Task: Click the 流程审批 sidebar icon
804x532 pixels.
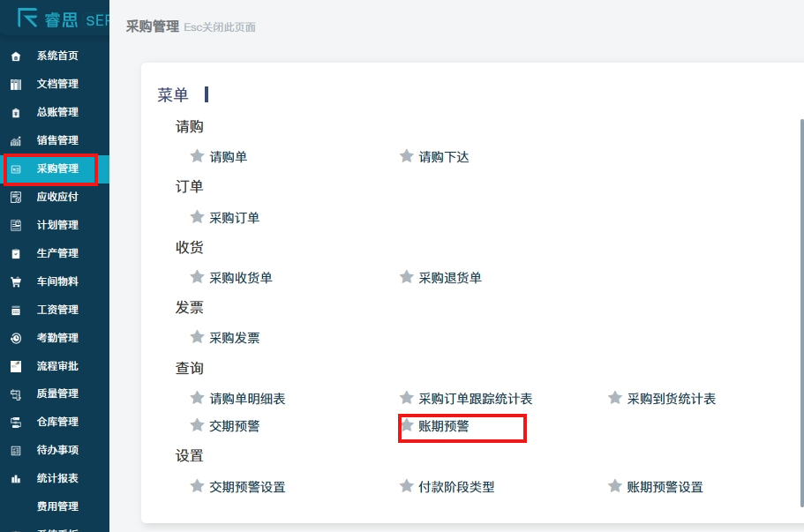Action: (x=15, y=366)
